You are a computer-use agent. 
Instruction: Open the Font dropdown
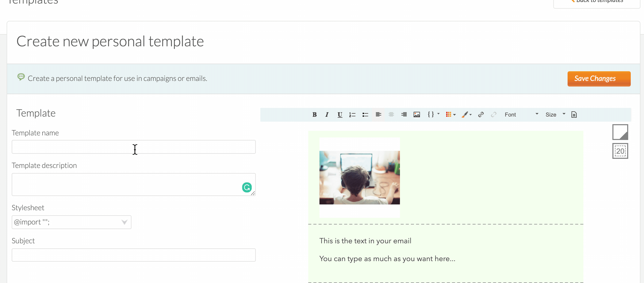521,115
